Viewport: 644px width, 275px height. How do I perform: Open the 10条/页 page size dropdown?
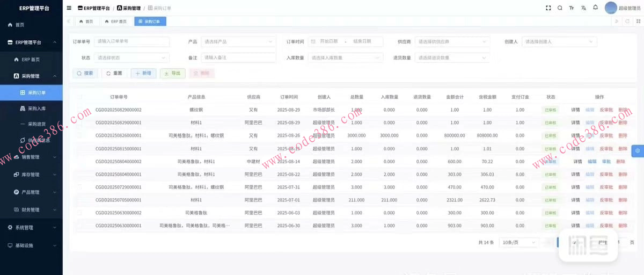click(x=518, y=242)
